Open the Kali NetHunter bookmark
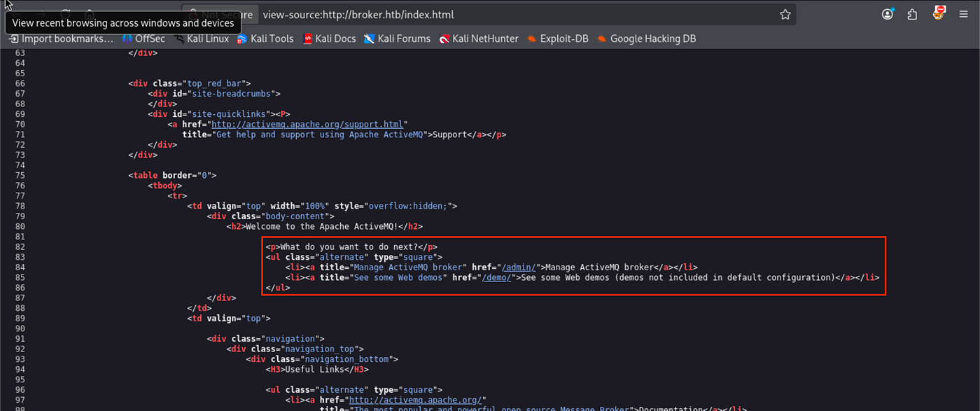The height and width of the screenshot is (411, 980). [479, 39]
